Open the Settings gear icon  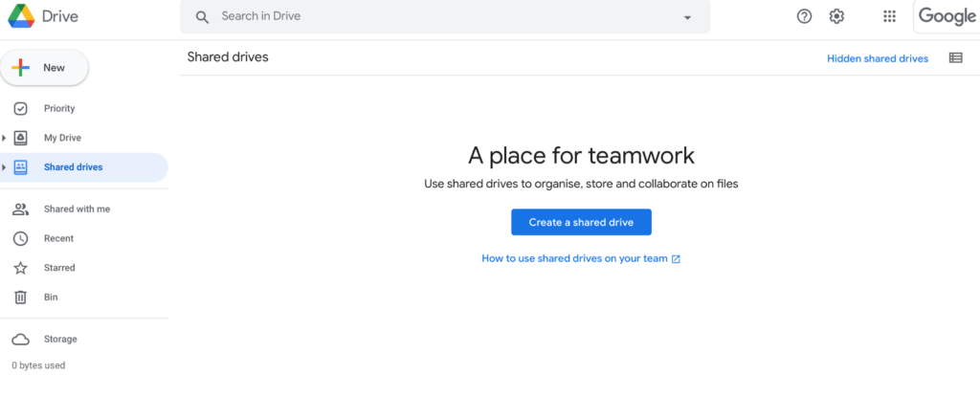click(836, 17)
